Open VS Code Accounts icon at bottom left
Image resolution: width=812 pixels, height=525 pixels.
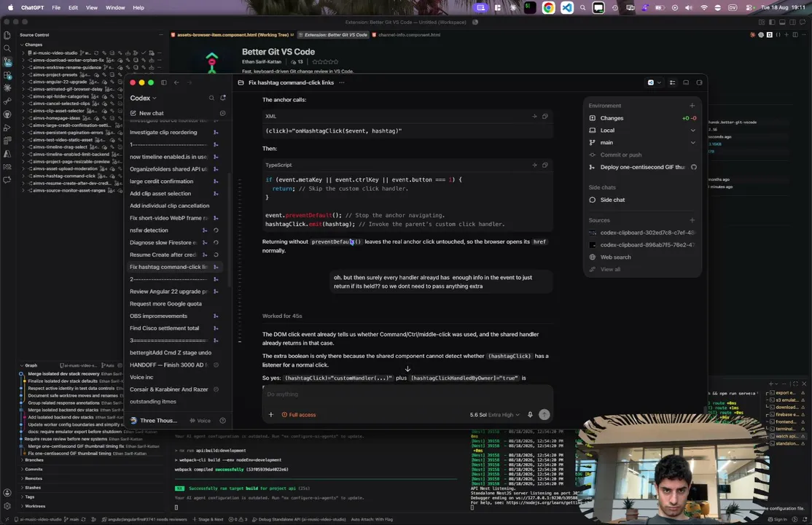click(x=7, y=493)
